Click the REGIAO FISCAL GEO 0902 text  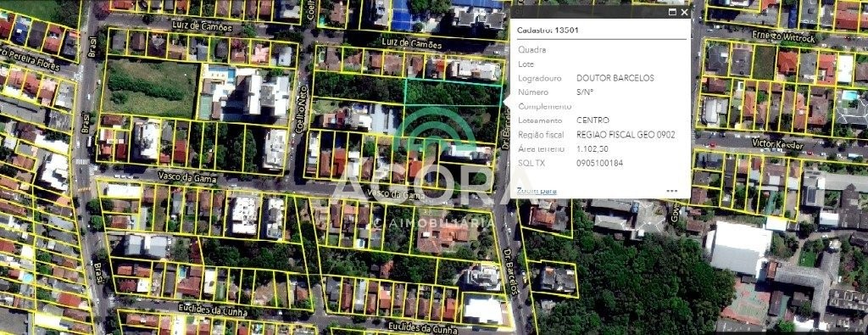pos(626,135)
